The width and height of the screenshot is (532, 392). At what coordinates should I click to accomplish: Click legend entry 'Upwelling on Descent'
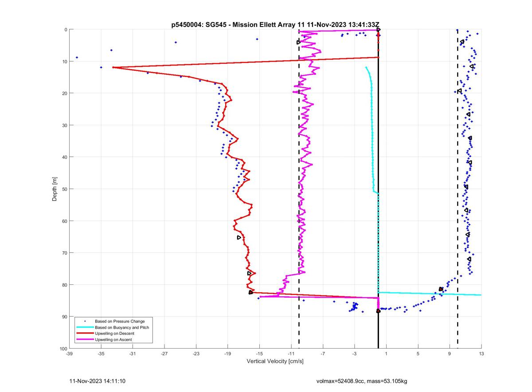[114, 334]
